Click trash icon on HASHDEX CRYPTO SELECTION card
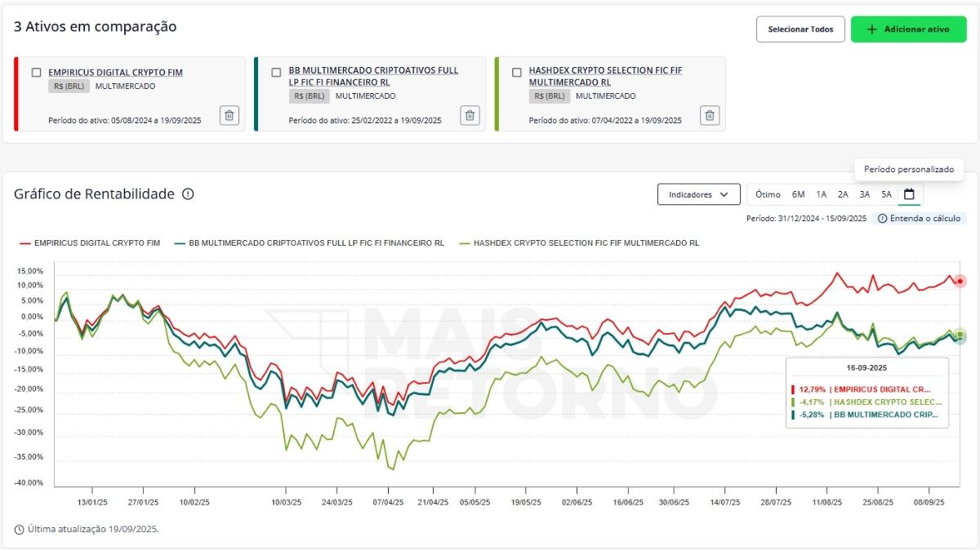 [710, 115]
